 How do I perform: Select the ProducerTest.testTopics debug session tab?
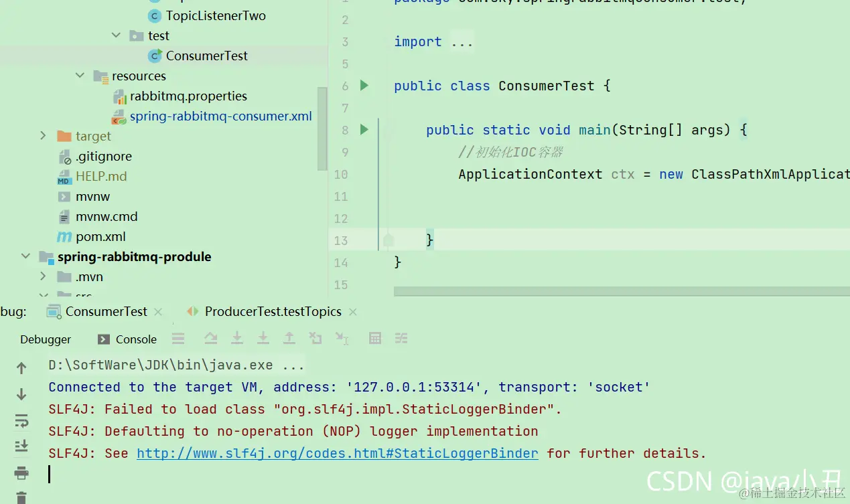click(x=273, y=311)
